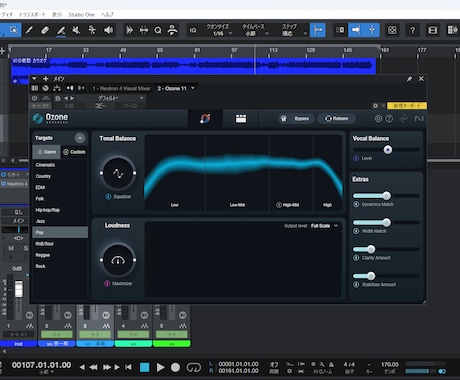Toggle Vocal Balance Level power

point(356,158)
